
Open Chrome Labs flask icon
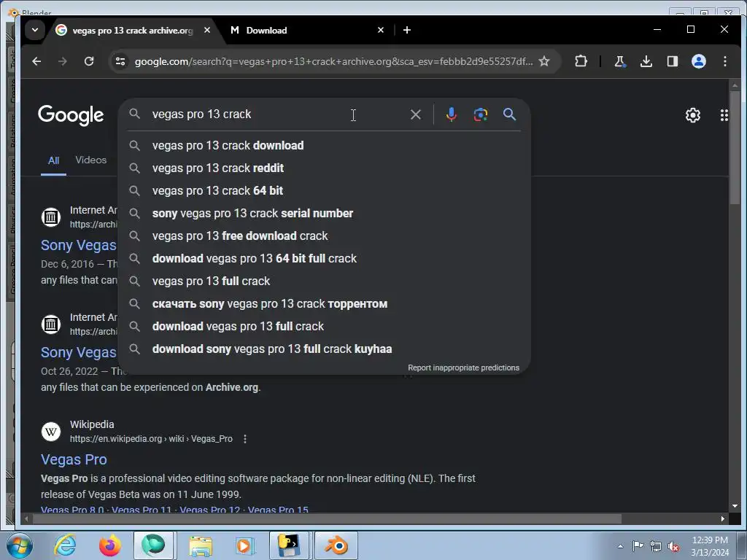click(620, 61)
